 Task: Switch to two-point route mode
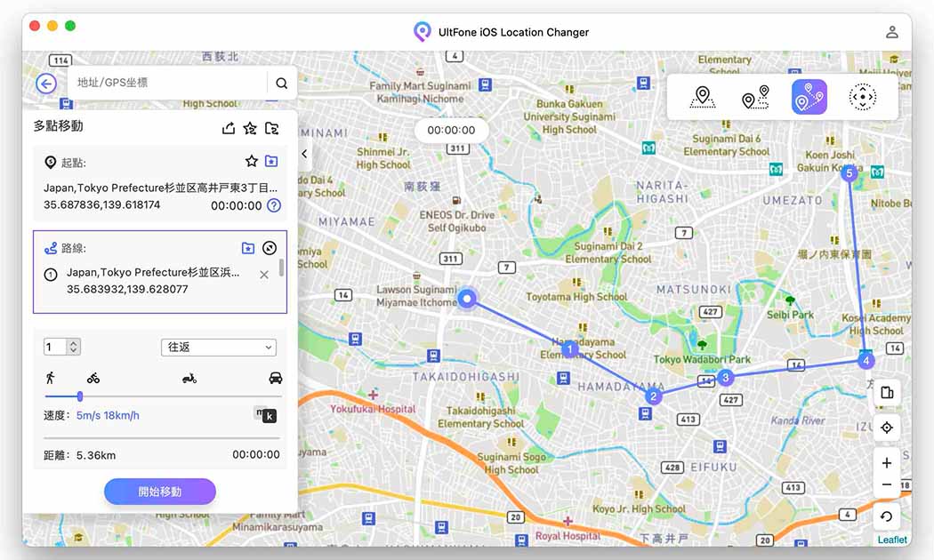pos(755,97)
